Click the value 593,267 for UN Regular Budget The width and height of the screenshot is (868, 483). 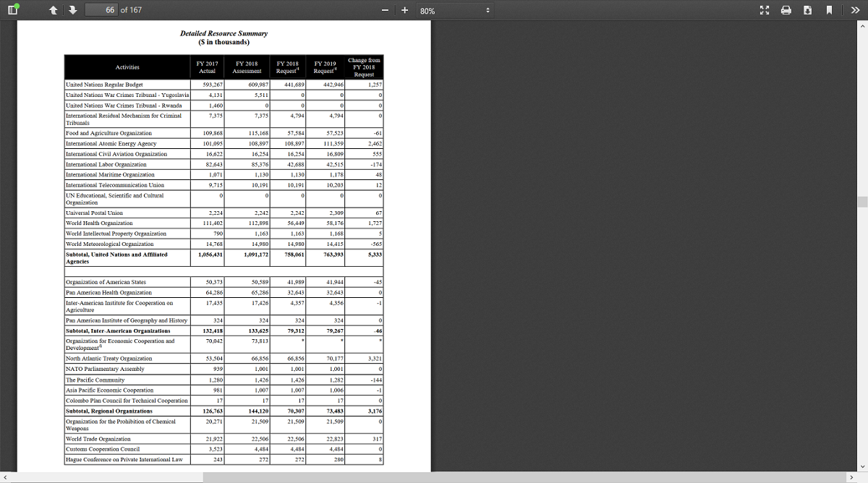tap(214, 85)
